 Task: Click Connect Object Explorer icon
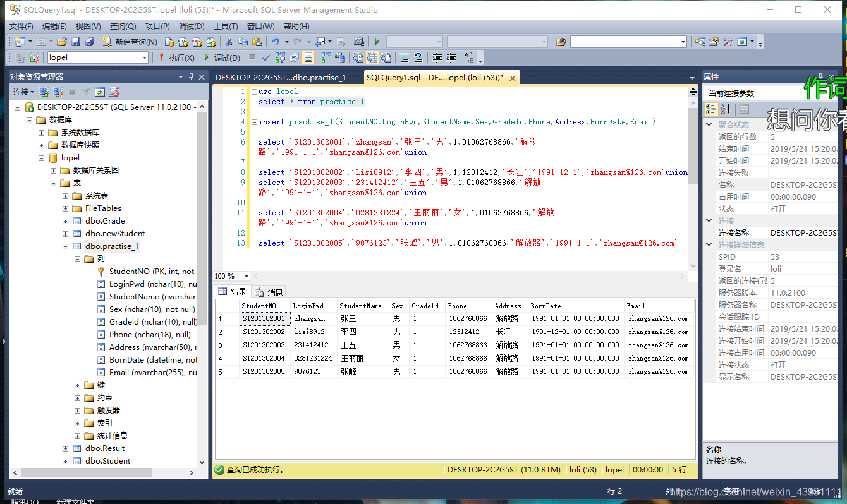click(x=44, y=92)
